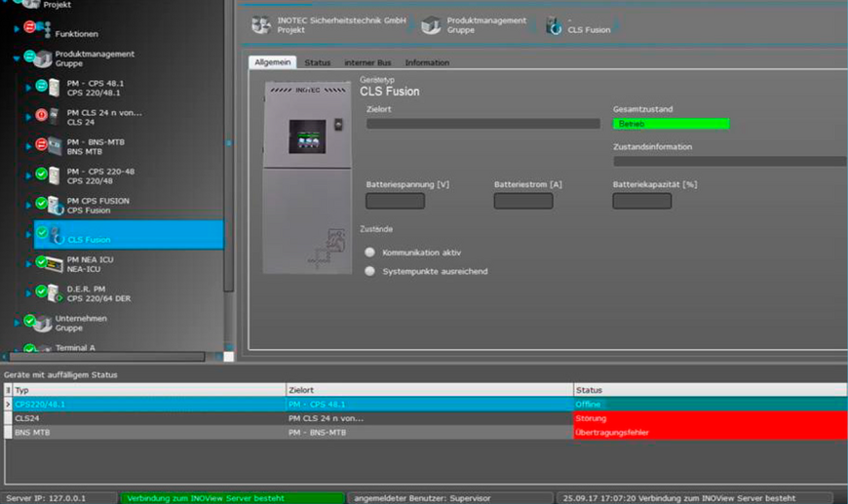This screenshot has height=504, width=848.
Task: Toggle the Kommunikation aktiv indicator
Action: (369, 252)
